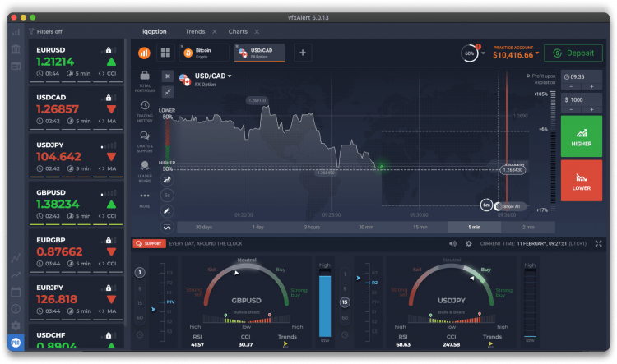Select 15 minute timeframe in the GBPUSD panel
The width and height of the screenshot is (617, 364).
coord(140,303)
